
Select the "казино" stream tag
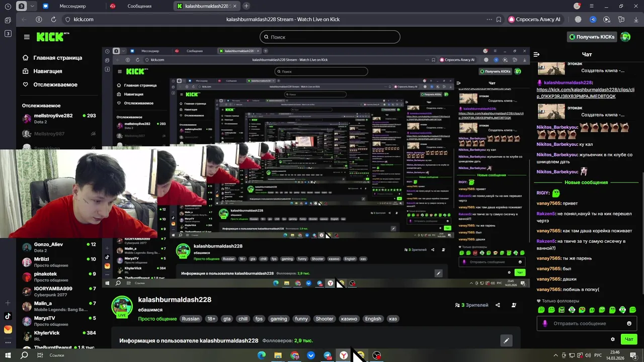coord(349,319)
